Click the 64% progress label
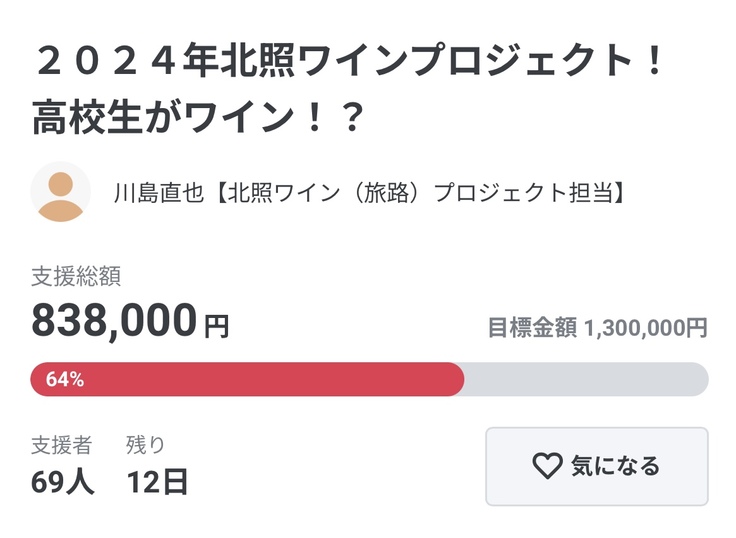This screenshot has width=736, height=538. pyautogui.click(x=64, y=380)
